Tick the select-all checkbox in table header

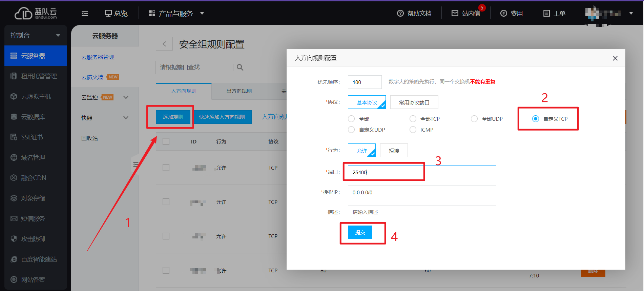[166, 141]
